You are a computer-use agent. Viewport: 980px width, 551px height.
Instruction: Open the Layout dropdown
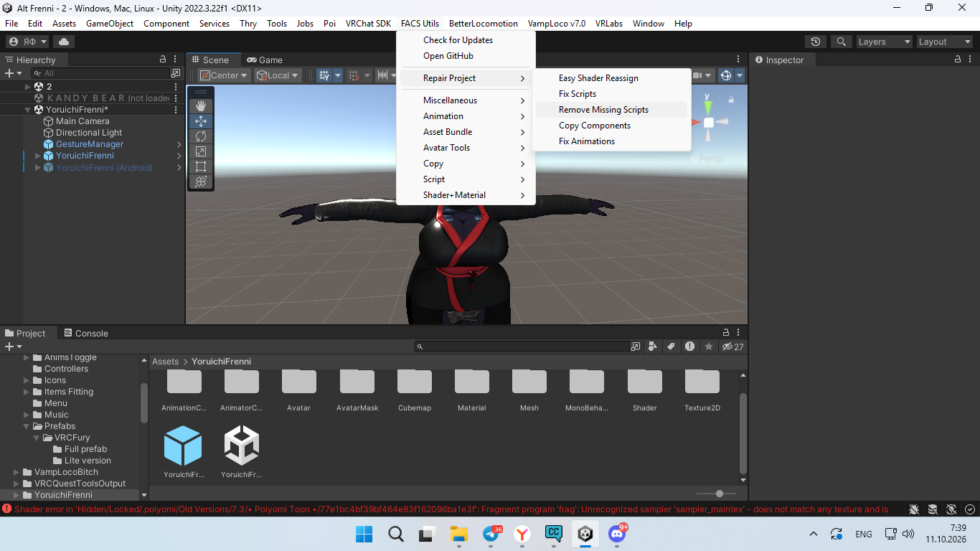point(944,42)
